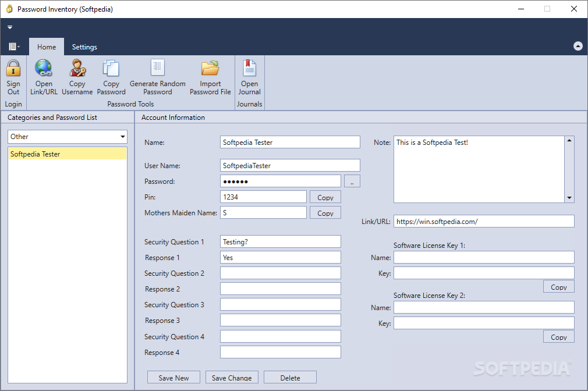Click Software License Key 1 Name field
This screenshot has width=588, height=391.
tap(484, 257)
